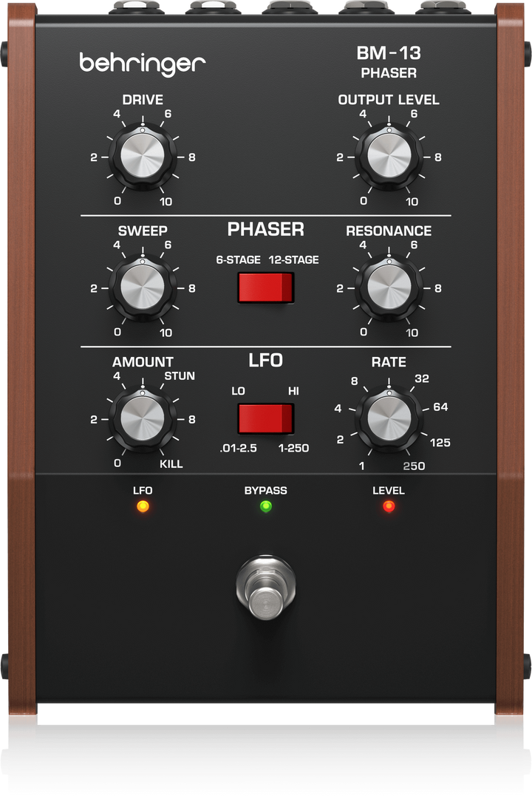Click the 8 marking on the RESONANCE dial

click(437, 288)
